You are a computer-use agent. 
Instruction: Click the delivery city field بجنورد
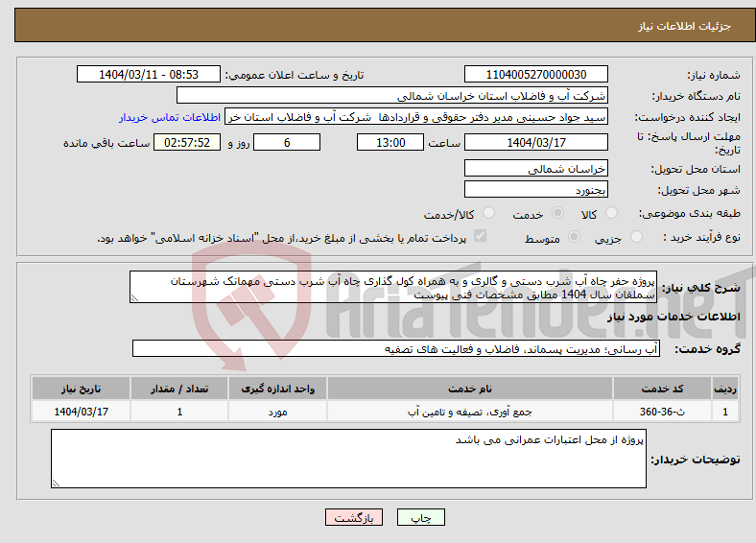(x=535, y=189)
